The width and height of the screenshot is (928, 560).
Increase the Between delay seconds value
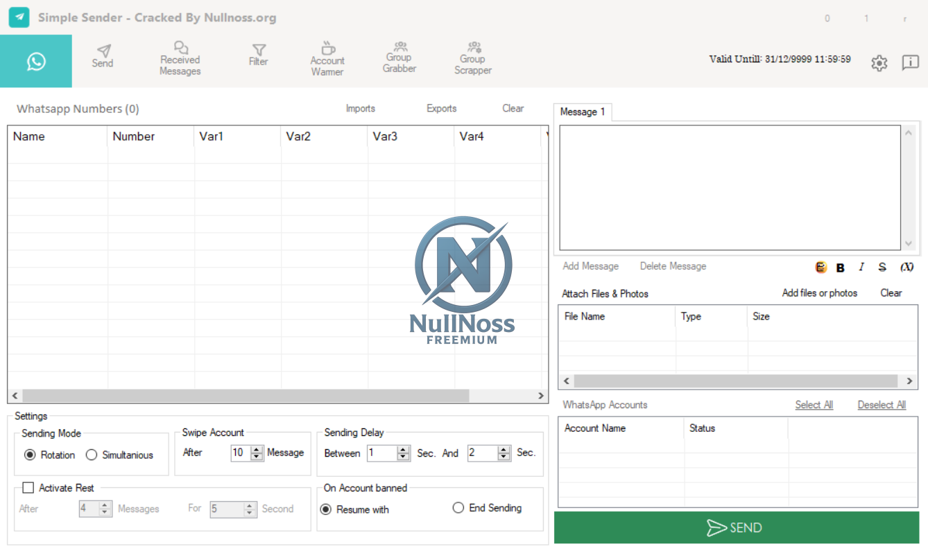[404, 449]
